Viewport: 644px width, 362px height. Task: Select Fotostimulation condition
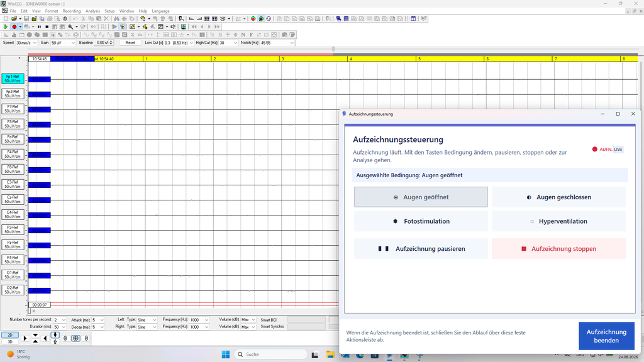tap(421, 221)
